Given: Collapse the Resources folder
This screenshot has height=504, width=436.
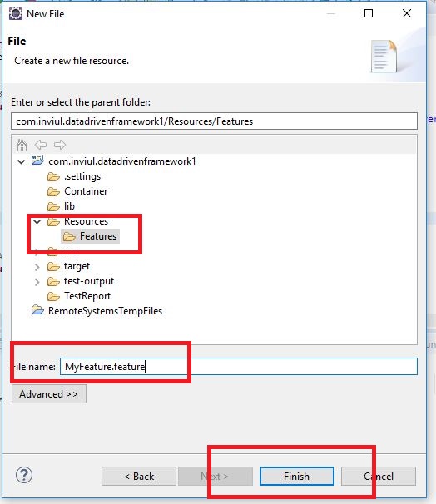Looking at the screenshot, I should point(37,221).
